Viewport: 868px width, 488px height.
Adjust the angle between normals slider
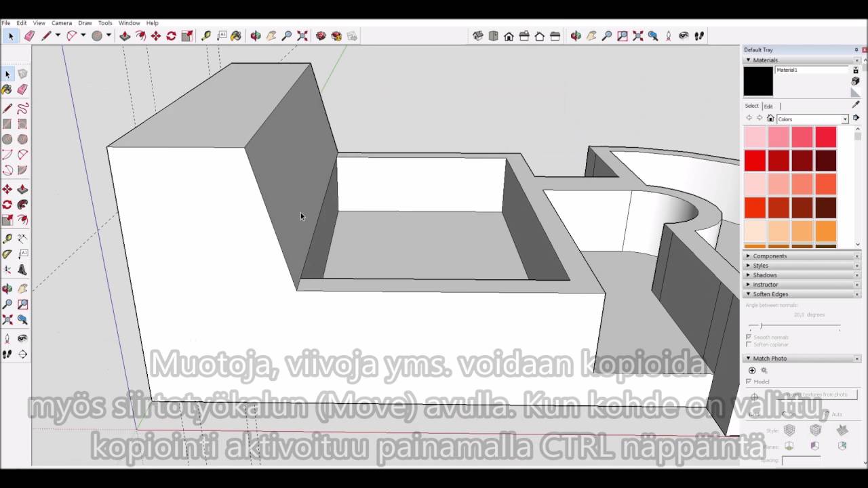pyautogui.click(x=761, y=326)
